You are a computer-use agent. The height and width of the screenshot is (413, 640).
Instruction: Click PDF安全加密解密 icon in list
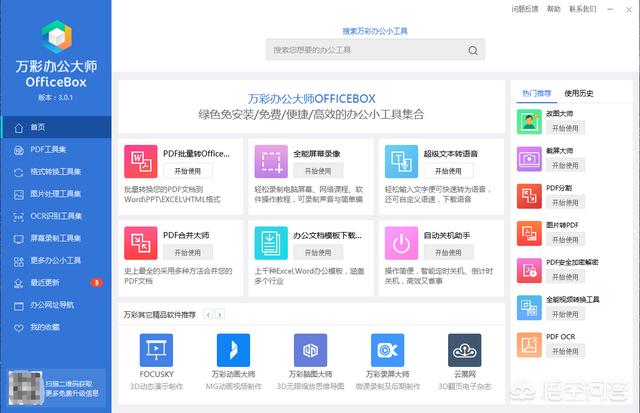(529, 270)
